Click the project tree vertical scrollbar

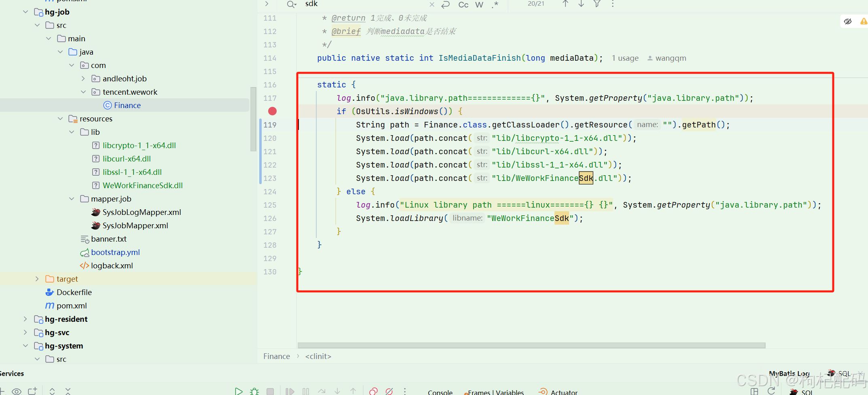(x=253, y=119)
